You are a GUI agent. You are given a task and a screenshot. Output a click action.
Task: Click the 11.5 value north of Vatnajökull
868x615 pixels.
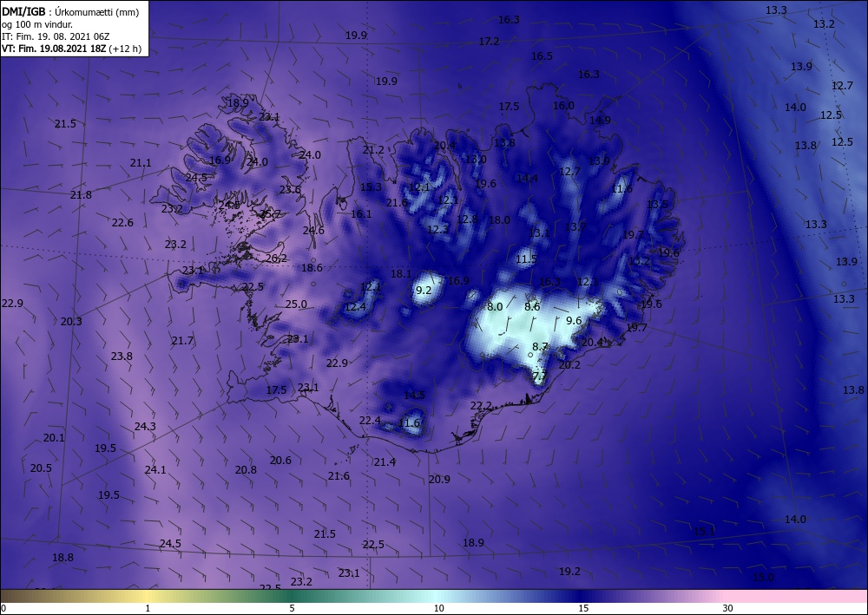point(527,258)
